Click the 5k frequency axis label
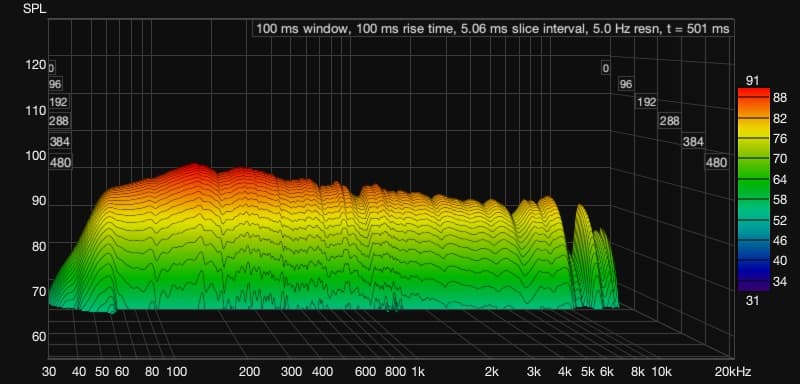The image size is (800, 384). (588, 371)
